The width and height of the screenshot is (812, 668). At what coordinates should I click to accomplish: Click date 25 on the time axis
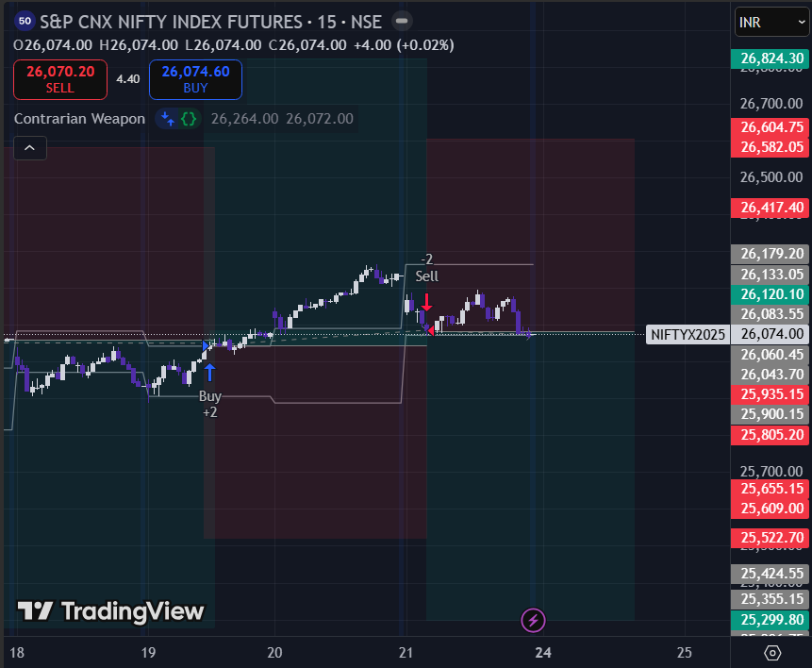click(x=684, y=653)
